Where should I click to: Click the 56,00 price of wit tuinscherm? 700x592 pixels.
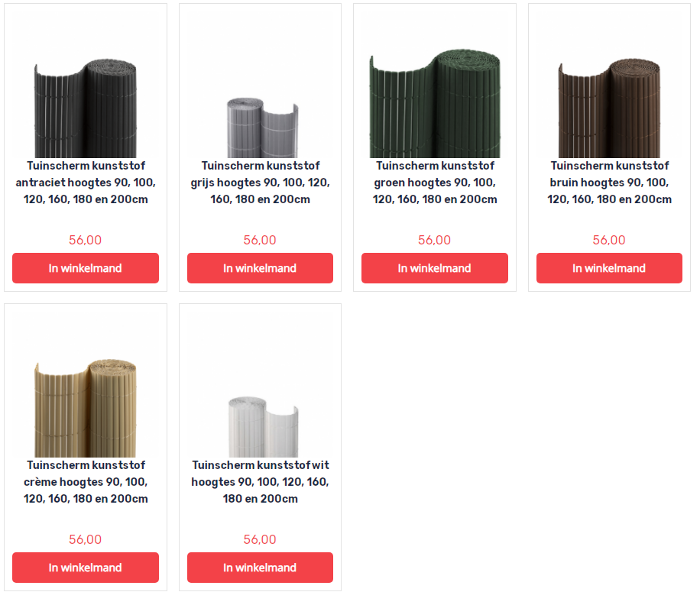coord(260,539)
